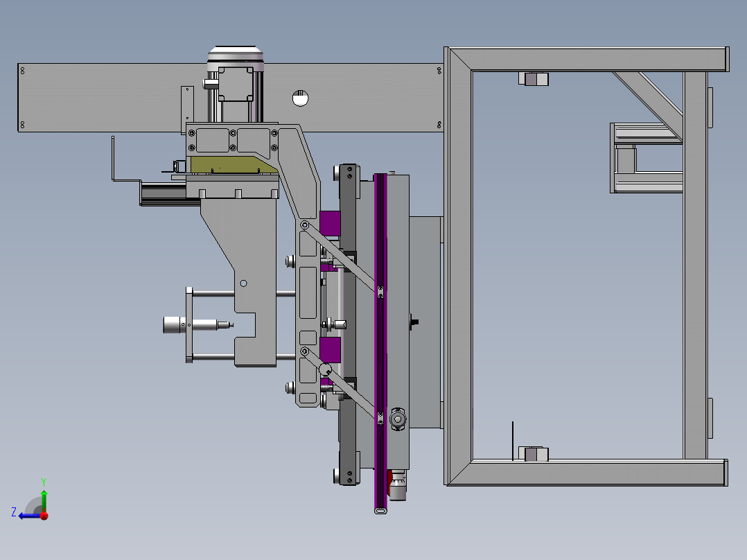Viewport: 747px width, 560px height.
Task: Select the long vertical purple rail
Action: click(x=380, y=343)
